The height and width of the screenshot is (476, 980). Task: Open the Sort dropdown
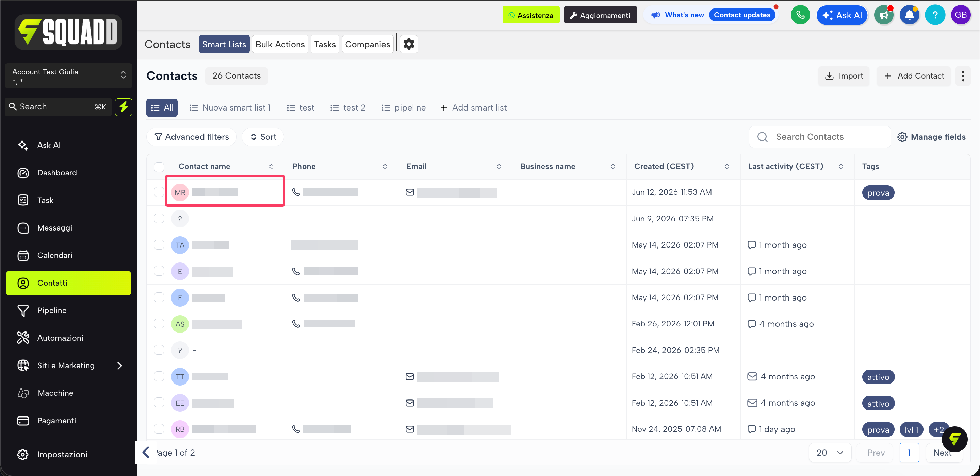click(x=263, y=137)
